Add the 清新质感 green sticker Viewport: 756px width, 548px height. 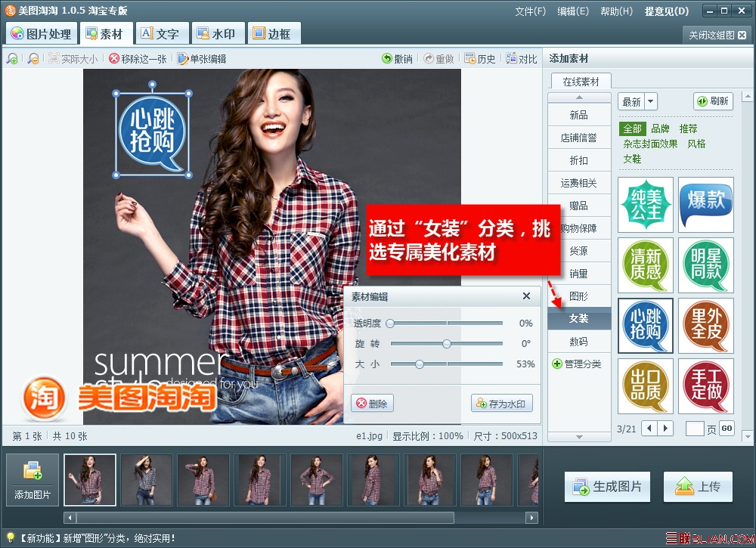click(646, 265)
